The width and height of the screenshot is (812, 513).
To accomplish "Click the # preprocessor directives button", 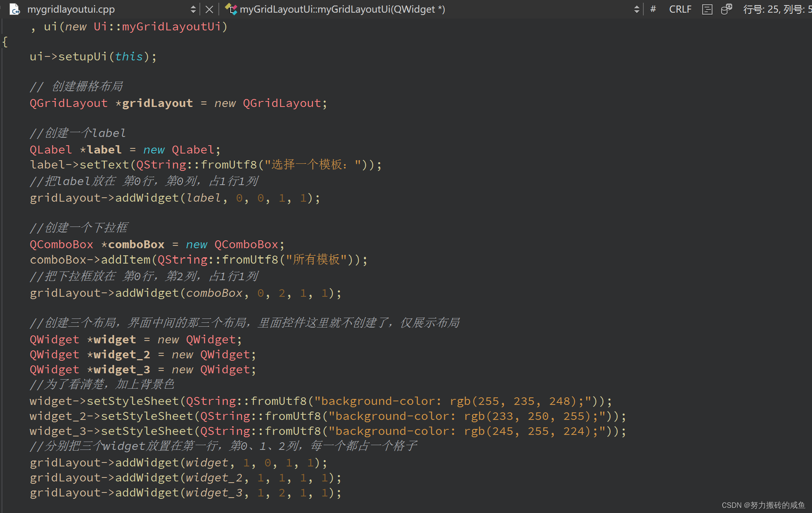I will [x=653, y=9].
